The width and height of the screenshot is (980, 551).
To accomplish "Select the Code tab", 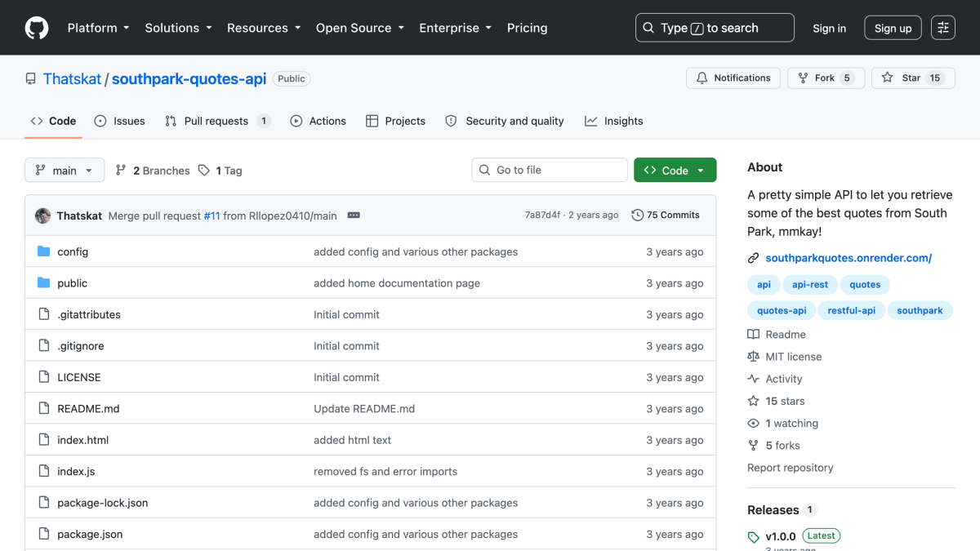I will [x=53, y=121].
